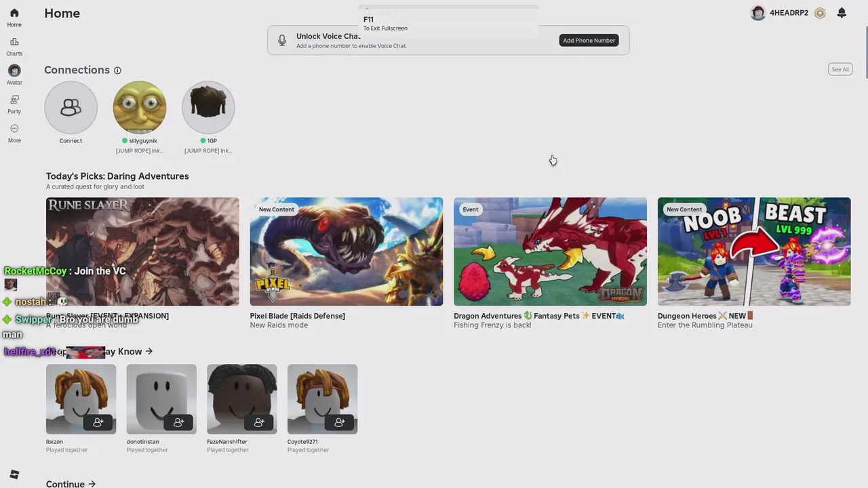The height and width of the screenshot is (488, 868).
Task: Open FazeNanshifter's avatar card
Action: tap(242, 399)
